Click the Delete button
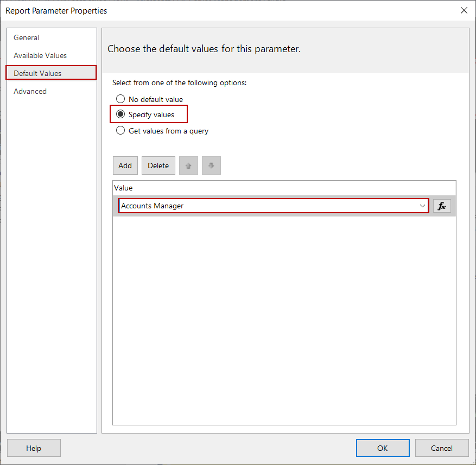 click(x=158, y=165)
